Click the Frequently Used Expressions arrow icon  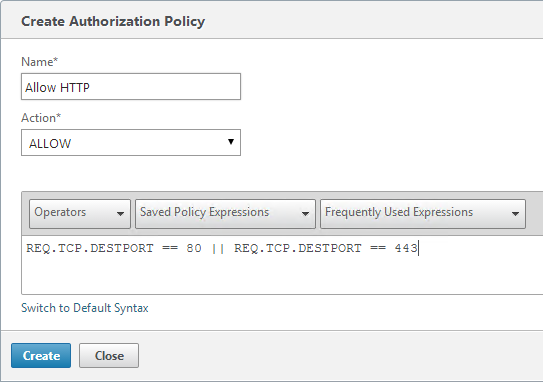tap(515, 214)
